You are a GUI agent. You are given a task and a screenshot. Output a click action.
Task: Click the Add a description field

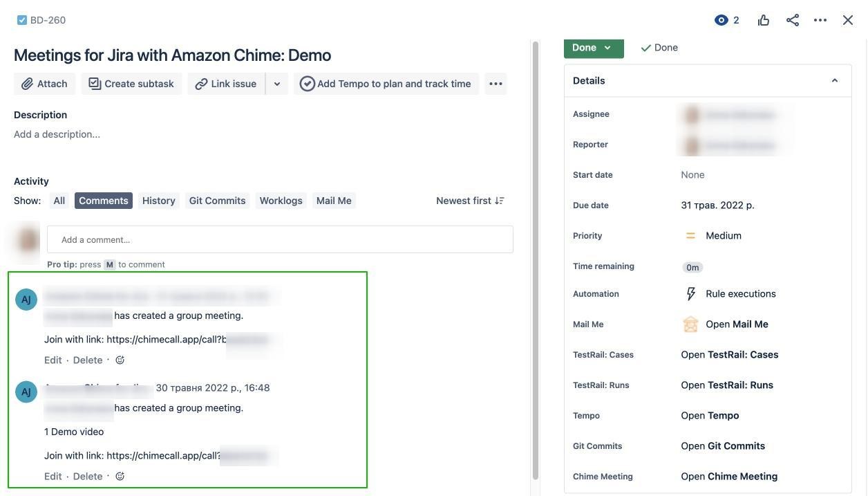[57, 134]
